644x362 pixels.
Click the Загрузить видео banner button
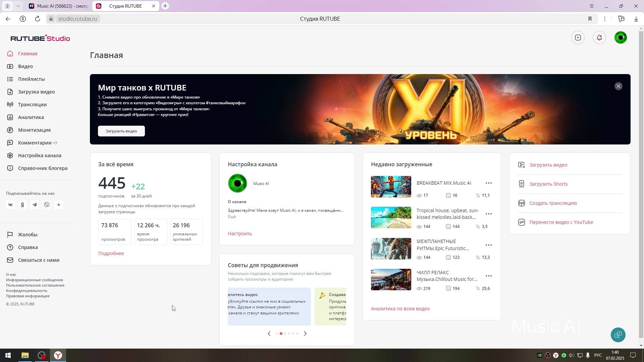coord(121,131)
